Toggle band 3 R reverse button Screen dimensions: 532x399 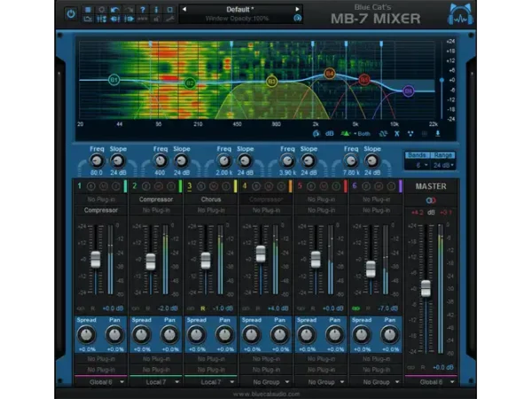click(x=202, y=309)
